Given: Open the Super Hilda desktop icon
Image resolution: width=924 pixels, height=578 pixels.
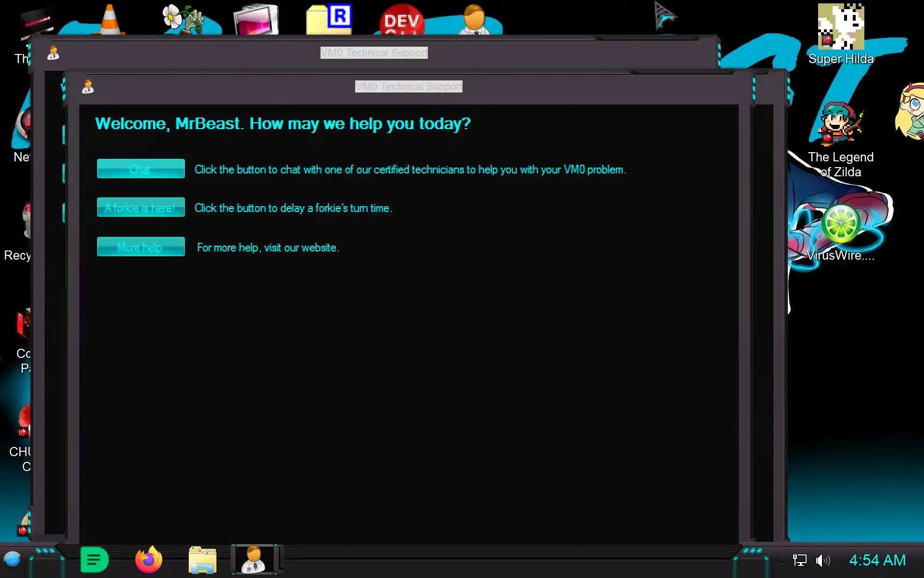Looking at the screenshot, I should (x=841, y=27).
